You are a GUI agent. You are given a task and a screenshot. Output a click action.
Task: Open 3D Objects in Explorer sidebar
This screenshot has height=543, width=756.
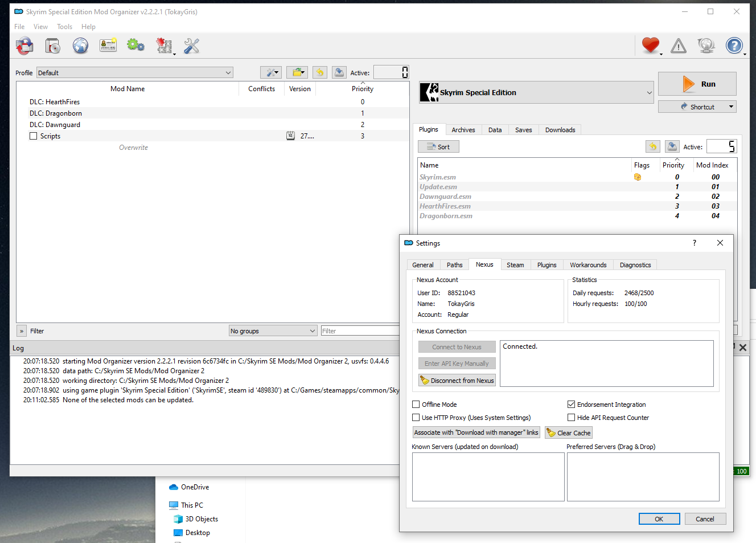(x=196, y=519)
